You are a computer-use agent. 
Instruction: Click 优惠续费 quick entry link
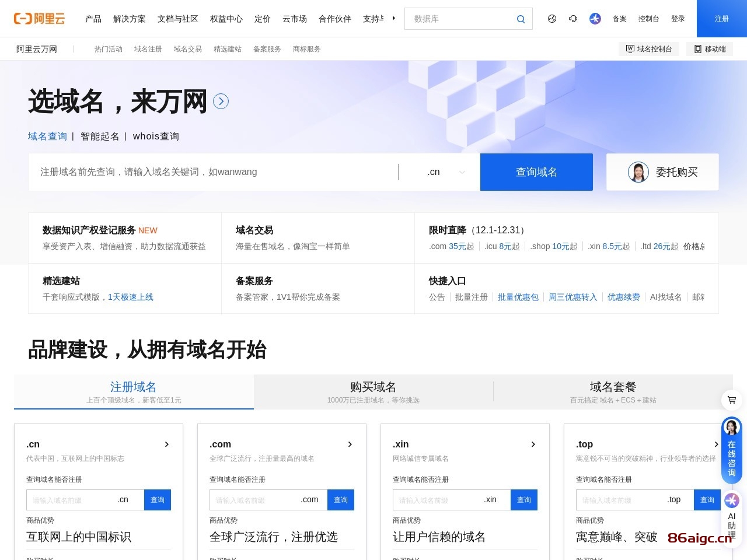point(624,297)
